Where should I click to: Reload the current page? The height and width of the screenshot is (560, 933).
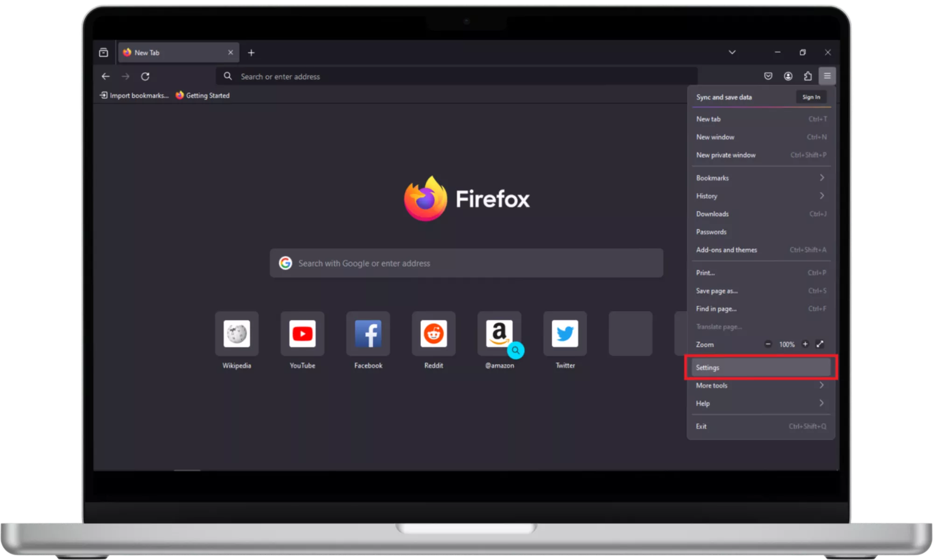[x=145, y=77]
